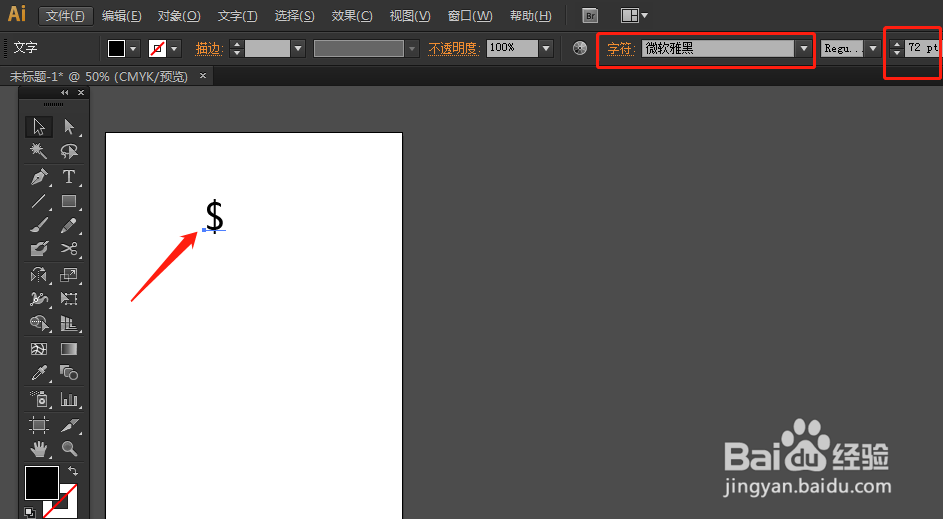Select the Blend tool
The width and height of the screenshot is (943, 519).
click(x=69, y=373)
